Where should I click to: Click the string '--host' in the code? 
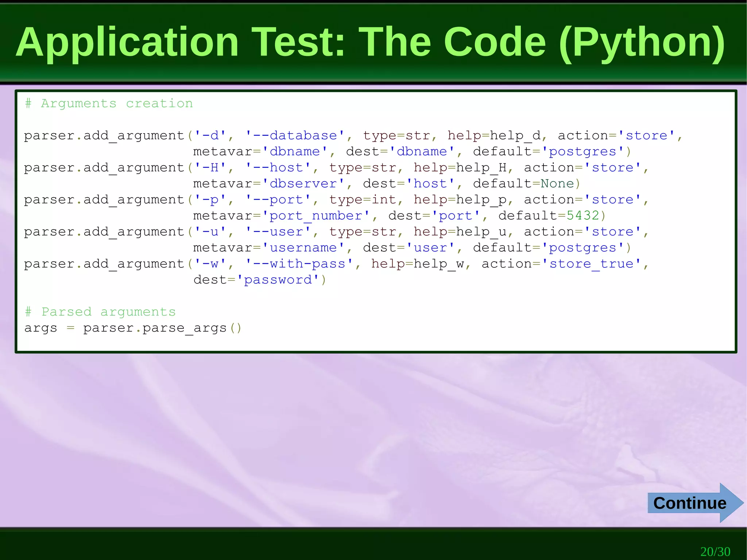[278, 167]
